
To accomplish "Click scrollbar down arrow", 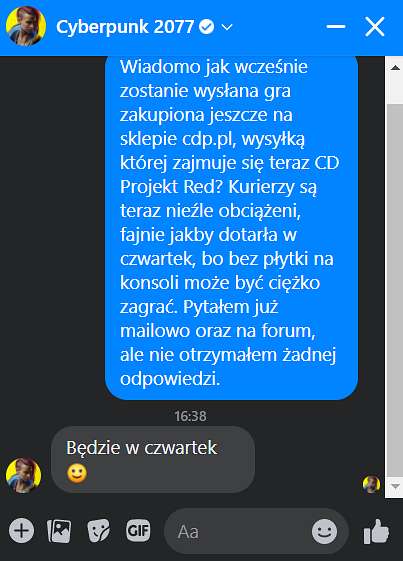I will 395,486.
